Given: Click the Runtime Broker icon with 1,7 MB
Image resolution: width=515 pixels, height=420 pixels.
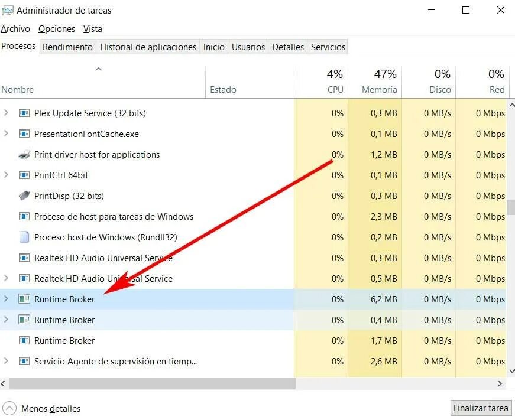Looking at the screenshot, I should tap(24, 341).
